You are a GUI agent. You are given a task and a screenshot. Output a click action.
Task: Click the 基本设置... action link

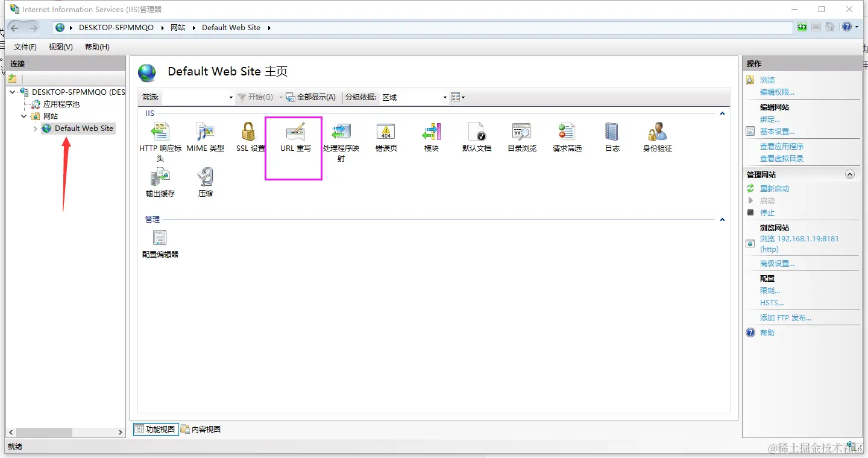click(x=777, y=132)
